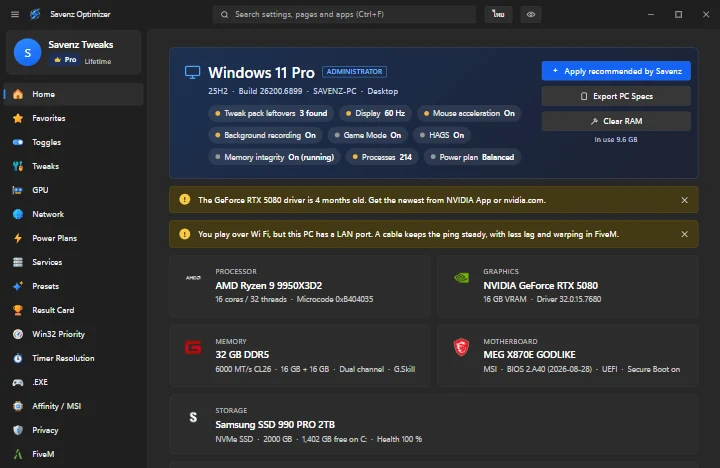Dismiss the GeForce driver warning banner
Screen dimensions: 720x468
(684, 200)
